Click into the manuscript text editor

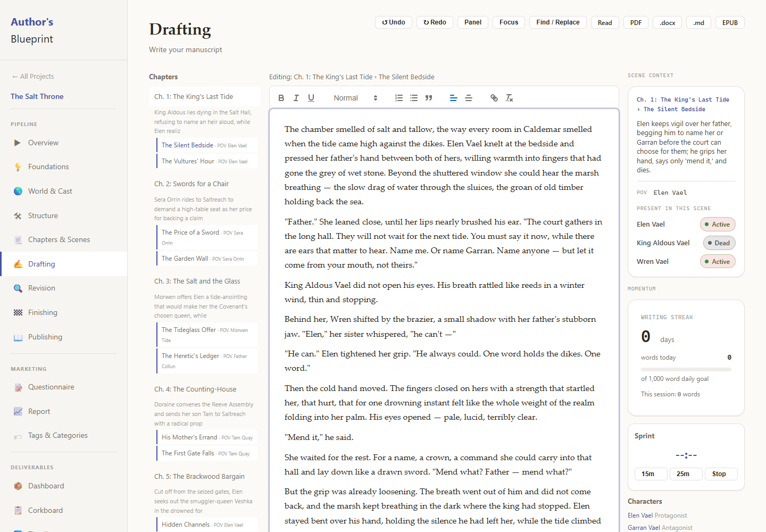point(444,319)
